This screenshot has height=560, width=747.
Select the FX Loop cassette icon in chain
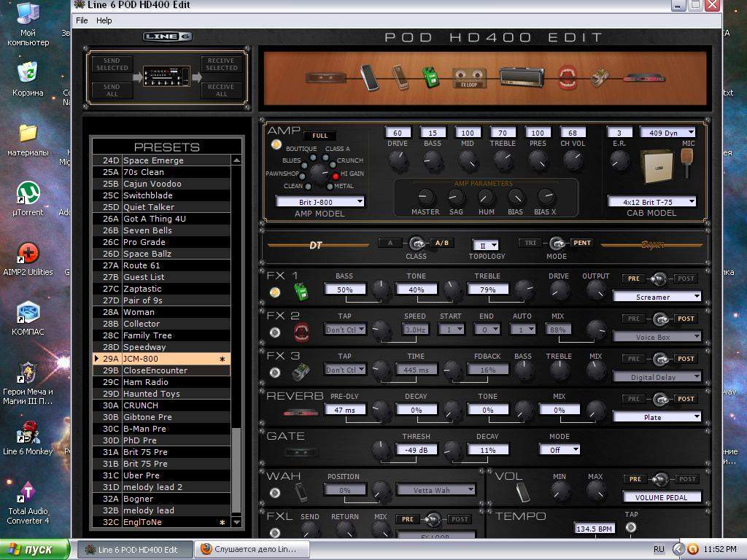coord(470,76)
